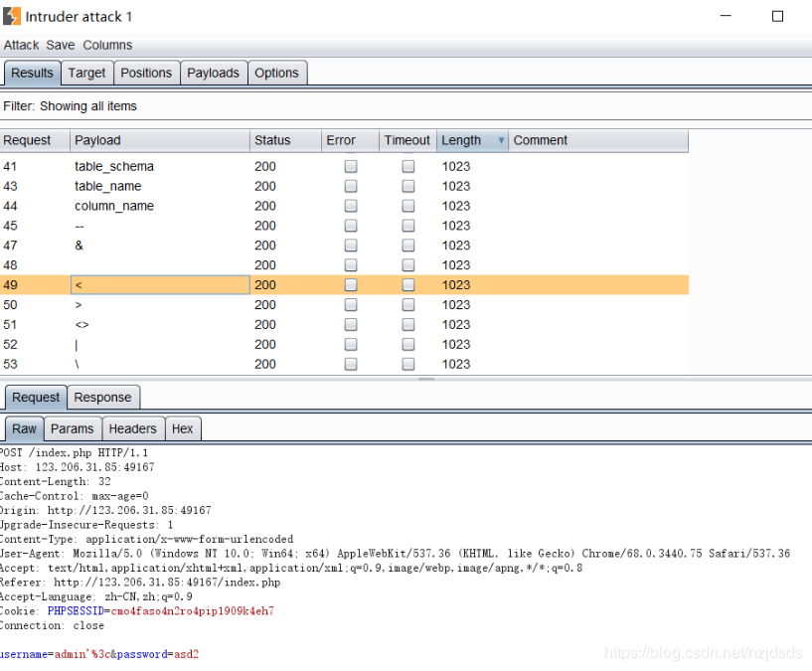Sort results by the Length column arrow
This screenshot has width=812, height=671.
click(x=501, y=140)
